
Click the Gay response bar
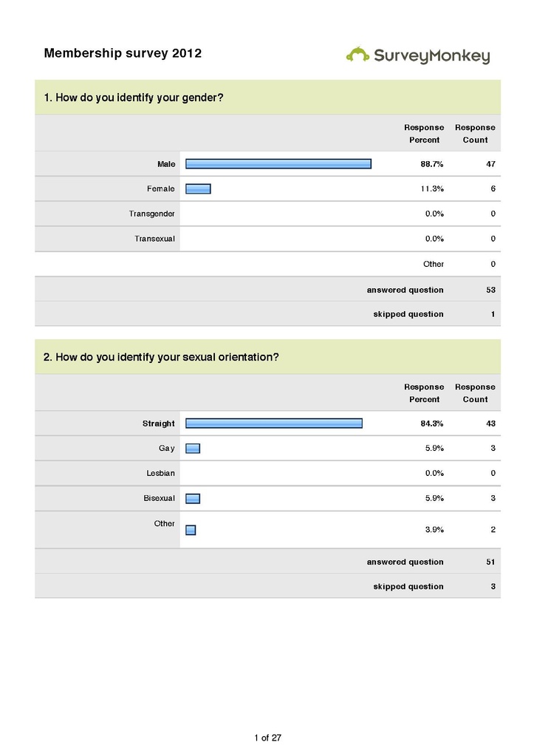(x=193, y=449)
